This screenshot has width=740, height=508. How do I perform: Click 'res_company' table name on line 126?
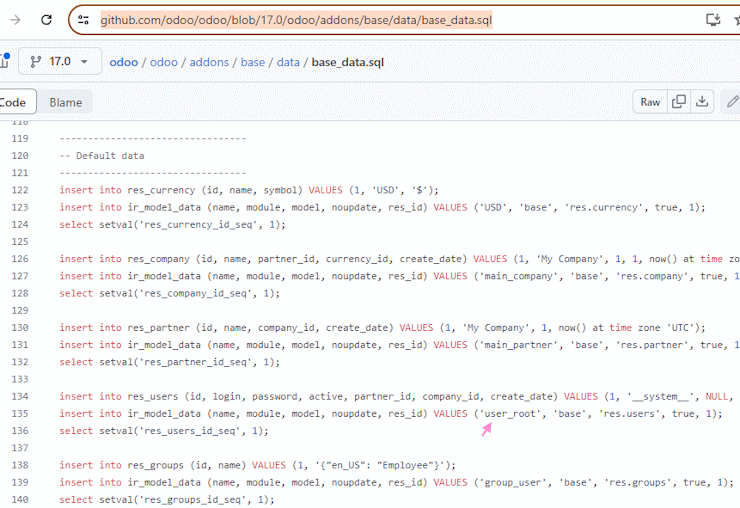tap(158, 259)
